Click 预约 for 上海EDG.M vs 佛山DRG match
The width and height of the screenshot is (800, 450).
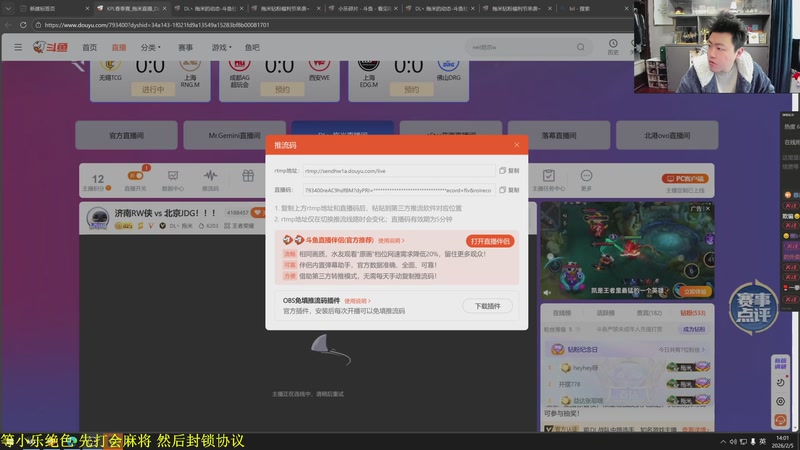[x=411, y=89]
